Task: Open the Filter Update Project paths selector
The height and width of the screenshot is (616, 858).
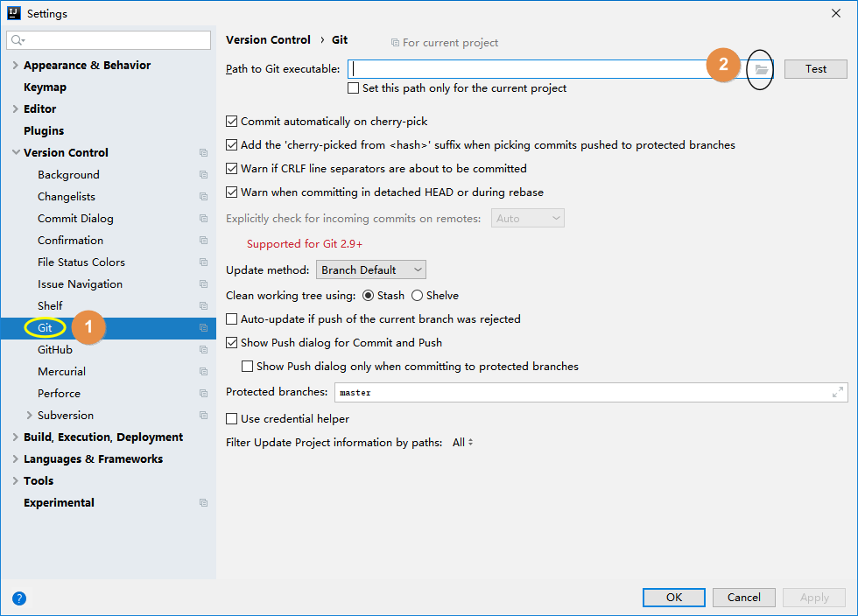Action: click(462, 443)
